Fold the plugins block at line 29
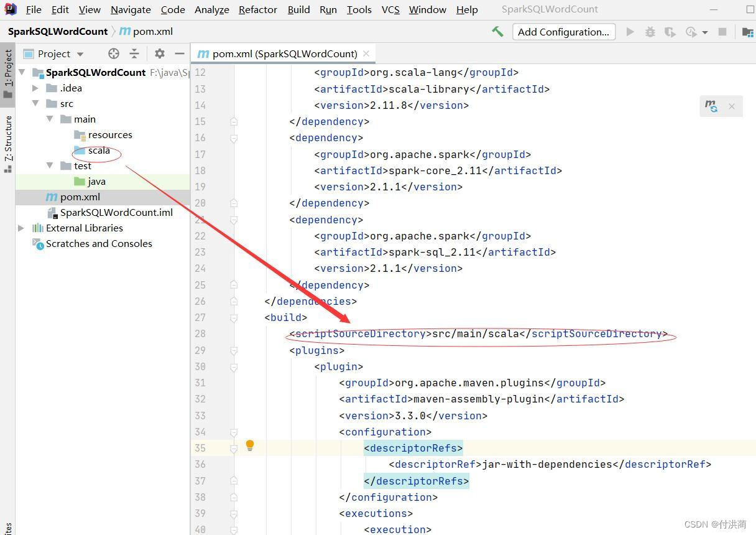This screenshot has width=756, height=535. click(x=234, y=351)
